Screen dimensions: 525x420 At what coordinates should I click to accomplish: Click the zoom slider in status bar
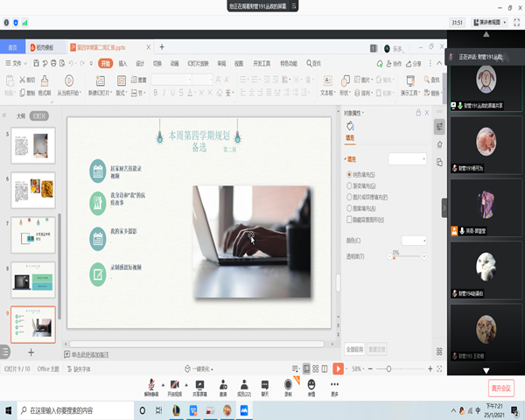click(400, 368)
